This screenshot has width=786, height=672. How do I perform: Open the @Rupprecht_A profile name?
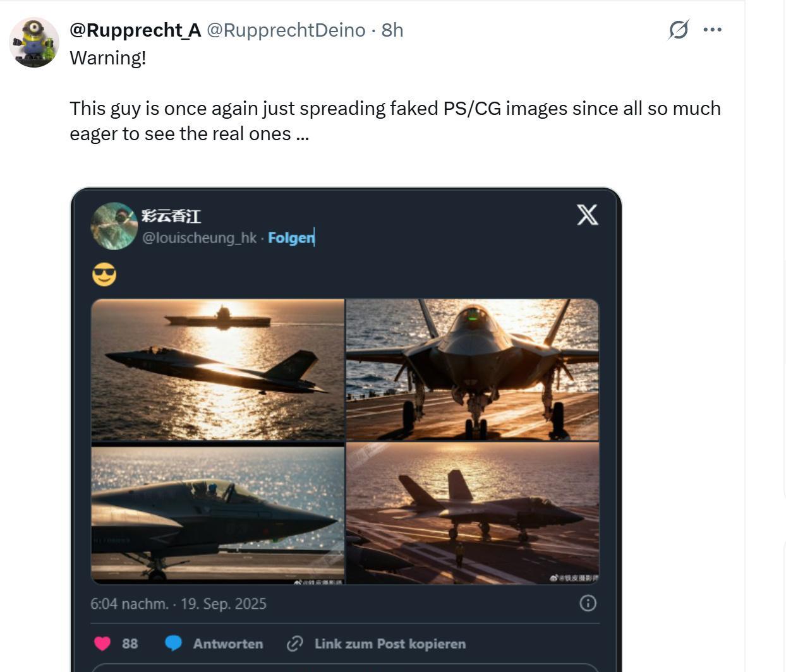pyautogui.click(x=135, y=30)
